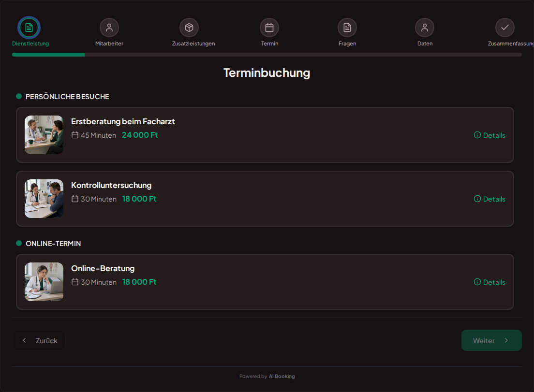Click the 18 000 Ft price of Kontrolluntersuchung
This screenshot has height=392, width=534.
tap(139, 199)
